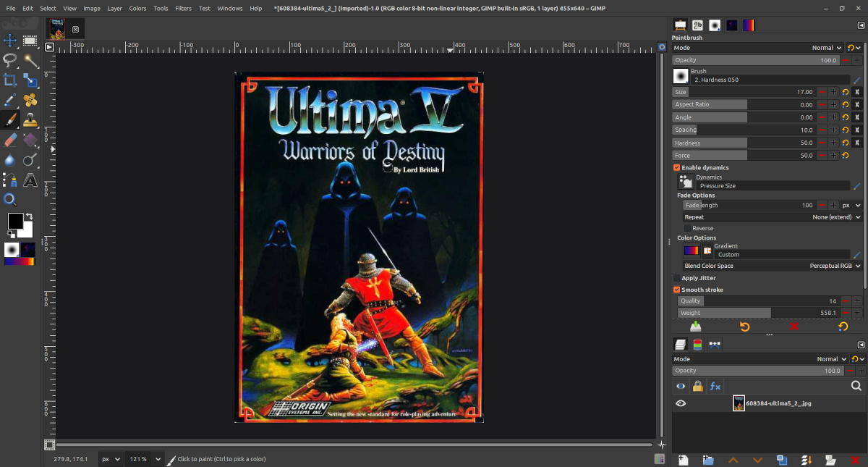The height and width of the screenshot is (467, 868).
Task: Open the Paintbrush Mode dropdown
Action: point(759,48)
